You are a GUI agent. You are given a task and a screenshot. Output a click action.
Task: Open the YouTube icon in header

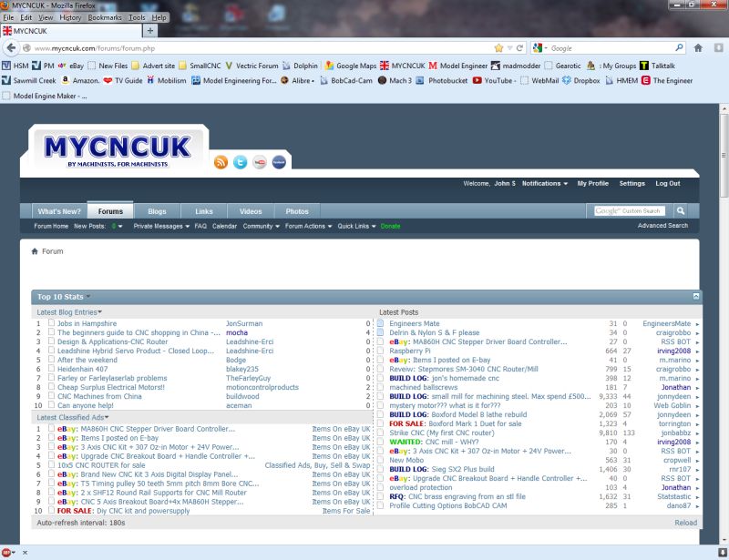coord(260,162)
